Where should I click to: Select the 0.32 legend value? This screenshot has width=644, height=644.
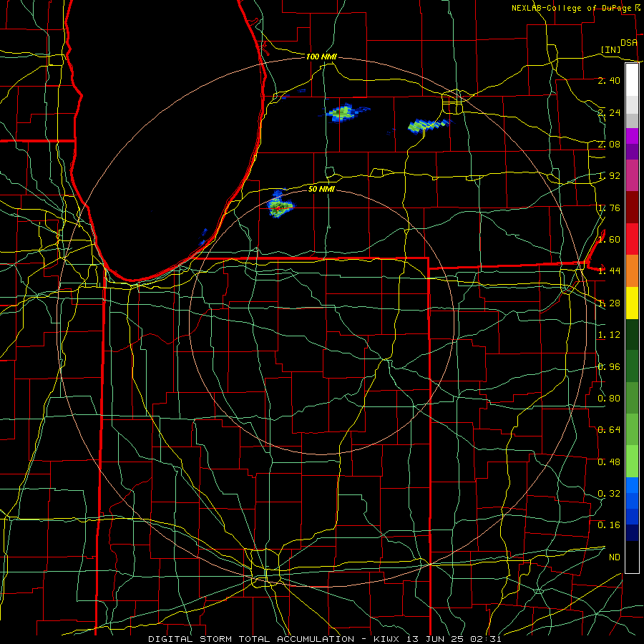click(x=609, y=494)
